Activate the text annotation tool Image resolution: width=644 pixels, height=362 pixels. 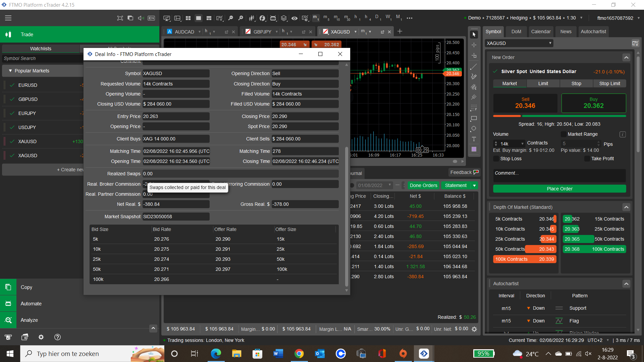(474, 139)
